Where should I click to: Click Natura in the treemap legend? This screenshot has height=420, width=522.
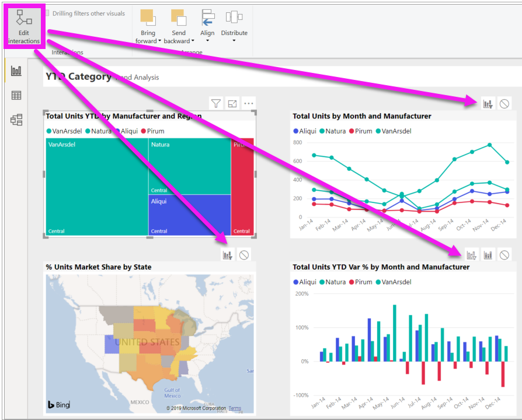98,131
